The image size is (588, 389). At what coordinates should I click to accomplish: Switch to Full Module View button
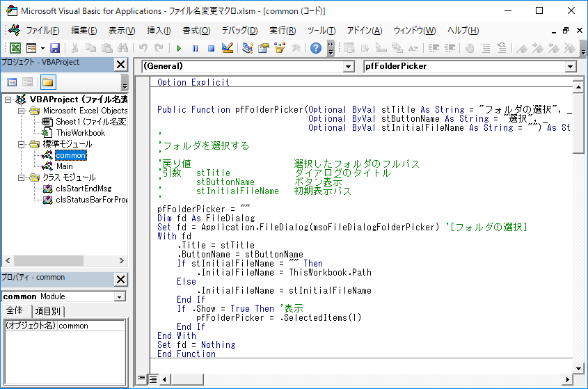point(153,379)
